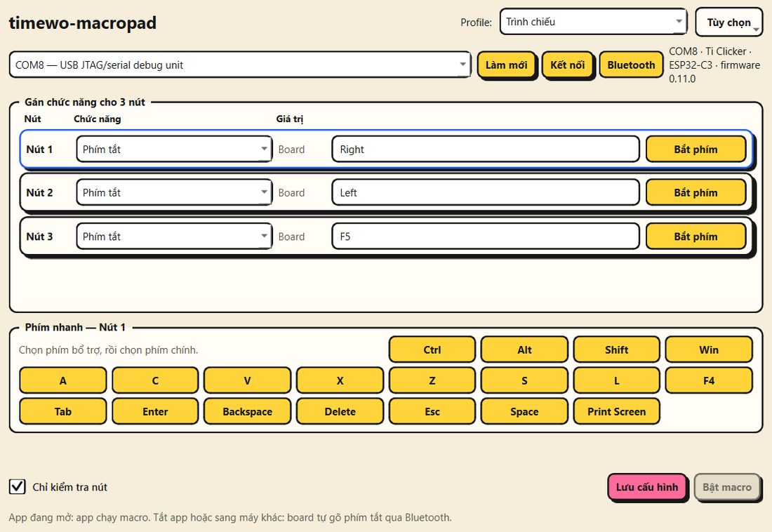Open the Tùy chọn options menu
Image resolution: width=772 pixels, height=532 pixels.
(x=728, y=22)
